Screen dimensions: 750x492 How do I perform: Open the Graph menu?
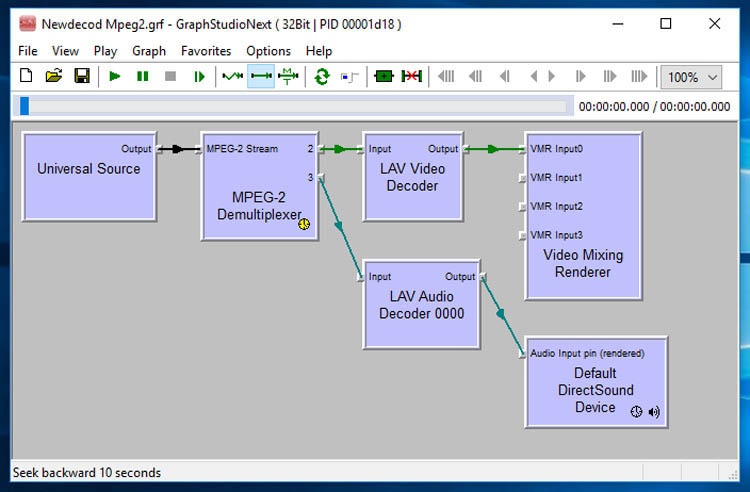pos(149,51)
